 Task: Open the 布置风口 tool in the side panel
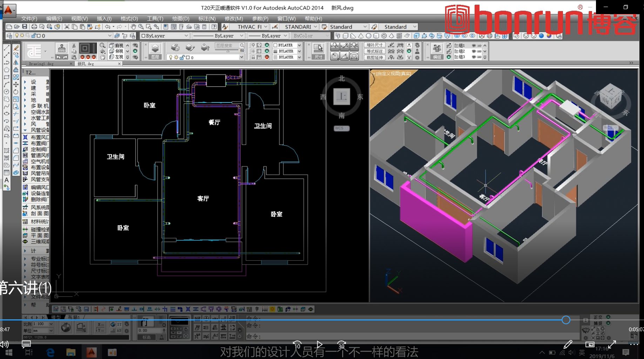[x=36, y=137]
